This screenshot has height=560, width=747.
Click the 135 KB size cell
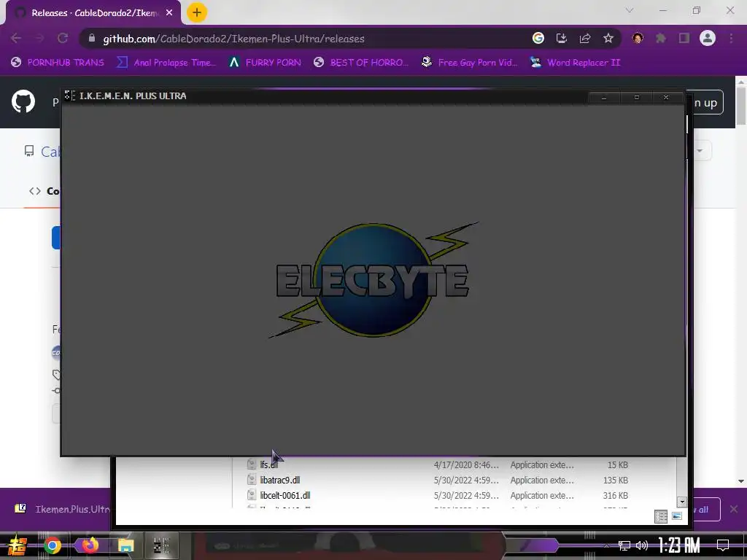coord(615,480)
